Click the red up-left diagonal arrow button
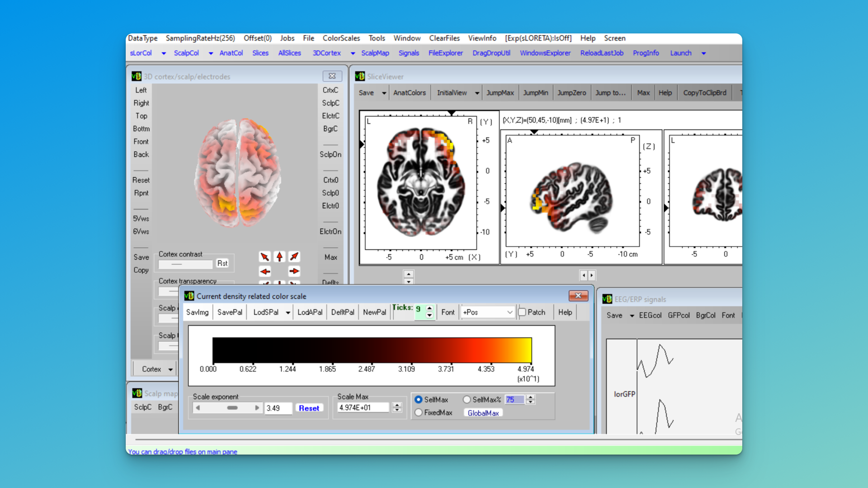This screenshot has height=488, width=868. (265, 257)
